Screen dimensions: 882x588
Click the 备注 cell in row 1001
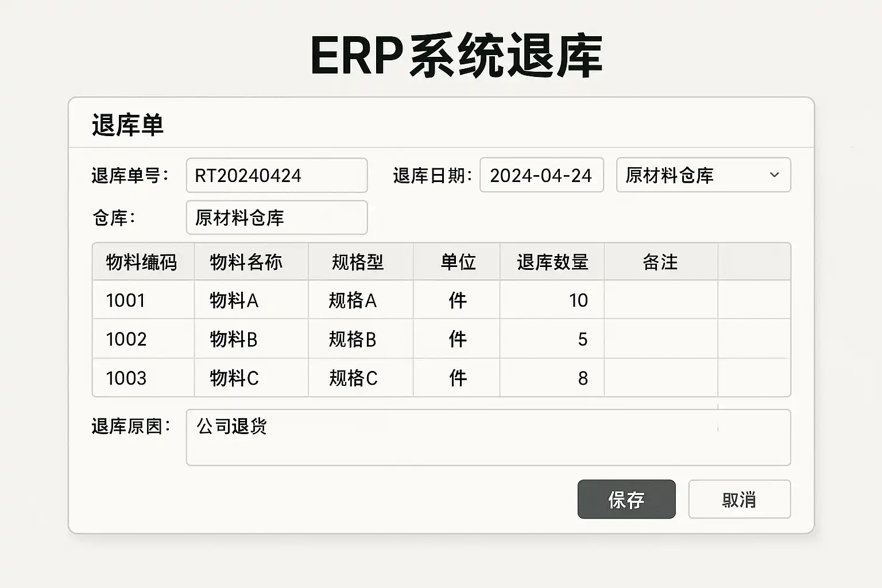(661, 300)
